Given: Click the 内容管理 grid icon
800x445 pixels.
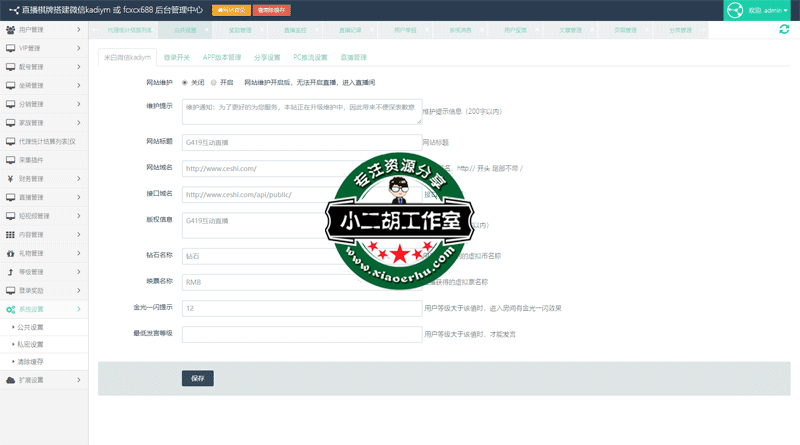Looking at the screenshot, I should (10, 234).
